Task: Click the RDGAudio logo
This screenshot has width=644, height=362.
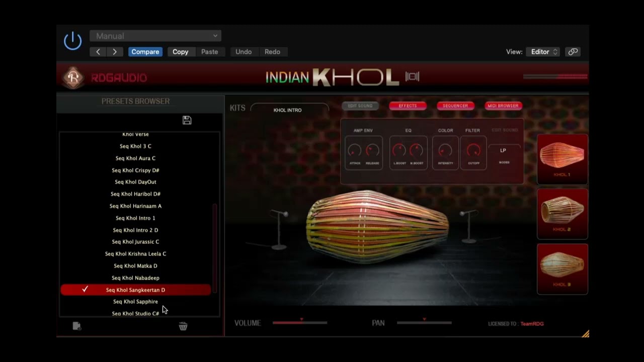Action: click(x=73, y=77)
